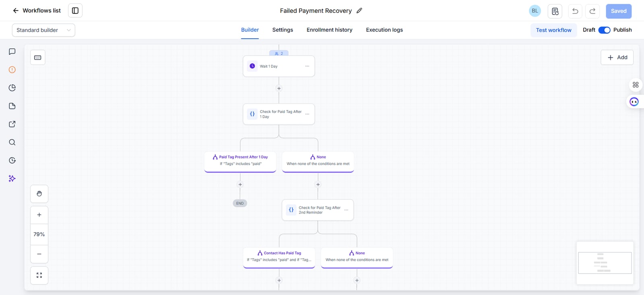
Task: Toggle the sidebar panel layout icon
Action: coord(75,10)
